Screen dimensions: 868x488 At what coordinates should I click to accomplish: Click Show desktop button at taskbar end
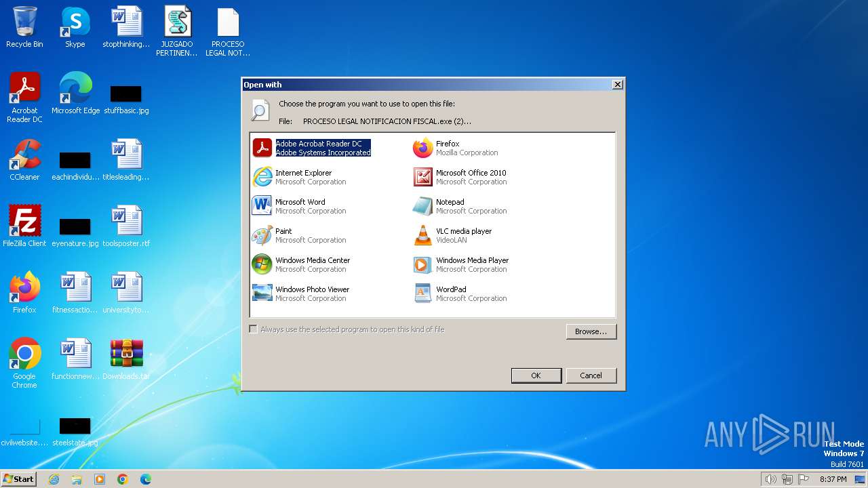point(861,479)
